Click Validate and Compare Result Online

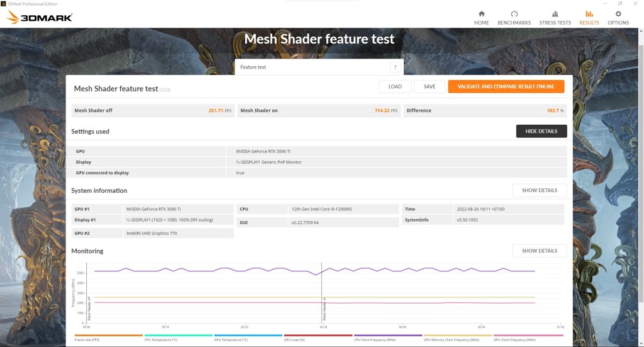click(x=506, y=86)
